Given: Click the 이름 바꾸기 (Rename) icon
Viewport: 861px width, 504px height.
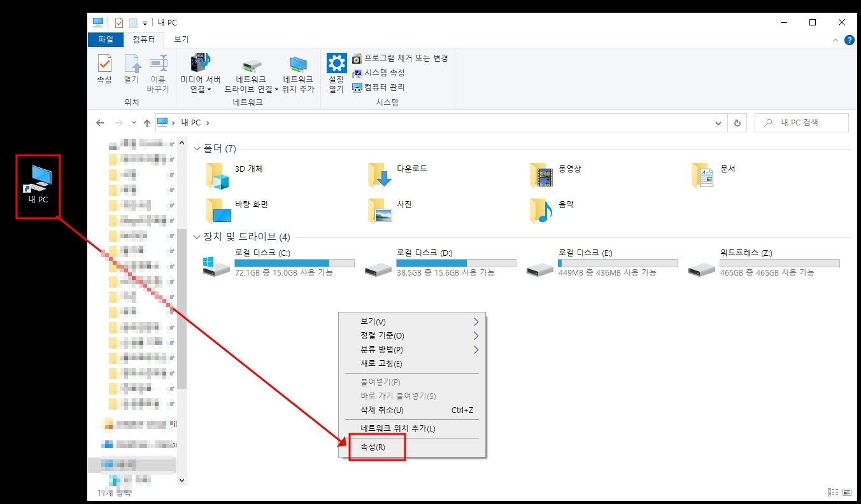Looking at the screenshot, I should (x=158, y=66).
